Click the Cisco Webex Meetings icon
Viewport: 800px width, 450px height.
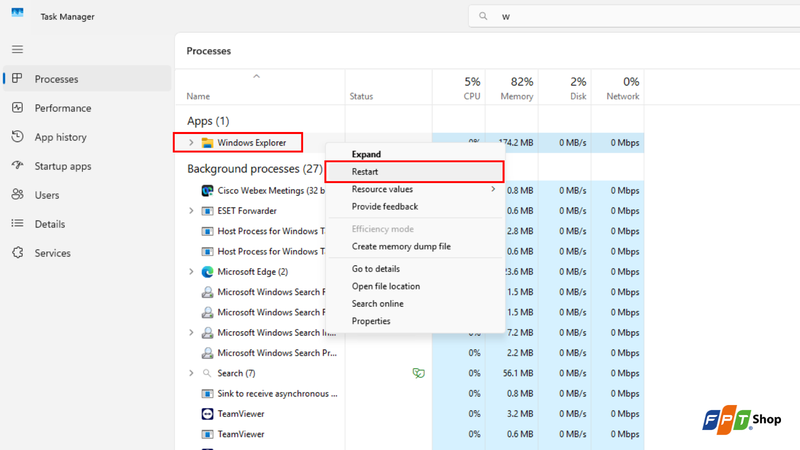point(207,191)
